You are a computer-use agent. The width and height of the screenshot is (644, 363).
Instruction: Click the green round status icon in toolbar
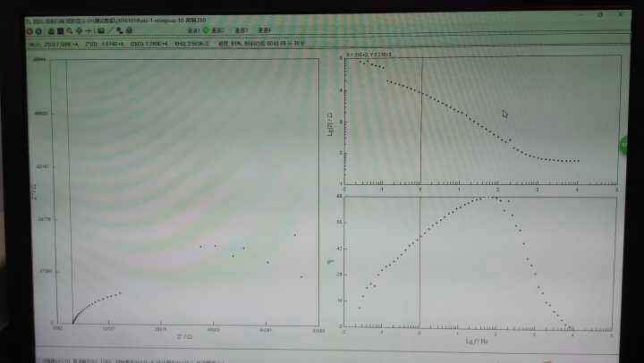point(207,30)
